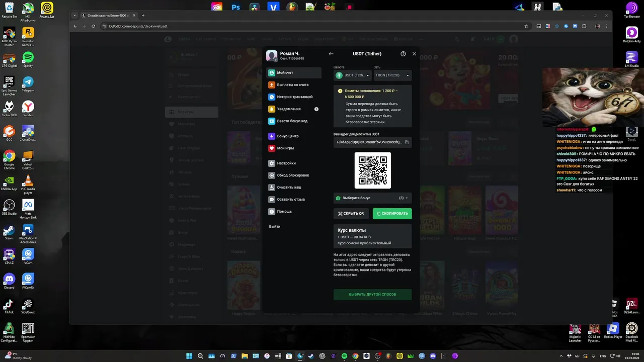Click the Windows Start button
Viewport: 644px width, 362px height.
click(189, 356)
